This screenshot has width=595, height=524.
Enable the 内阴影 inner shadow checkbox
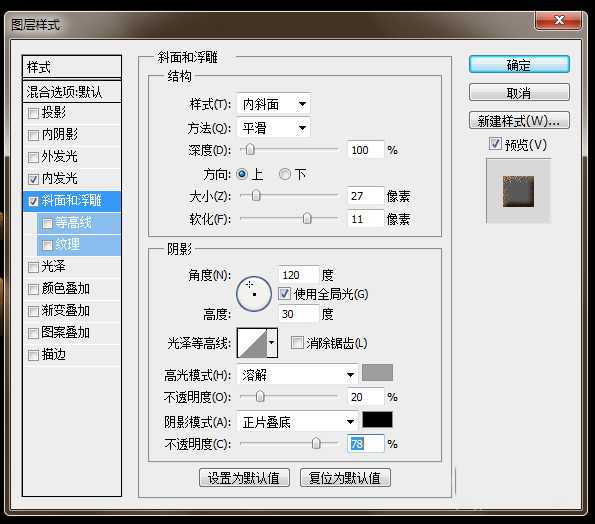pyautogui.click(x=33, y=135)
